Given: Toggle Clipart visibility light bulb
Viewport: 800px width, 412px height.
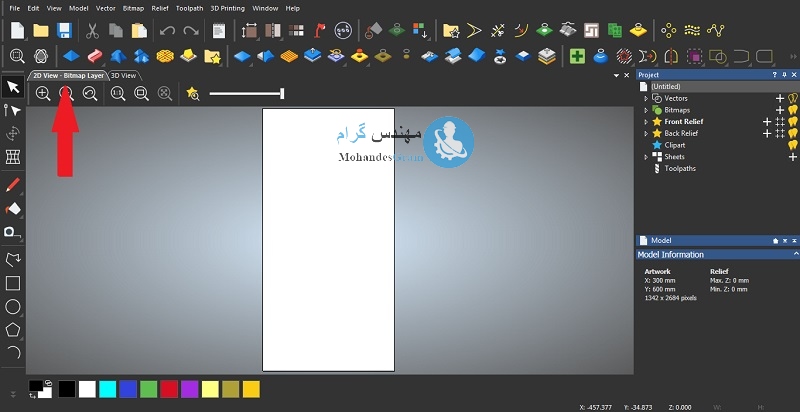Looking at the screenshot, I should click(x=792, y=145).
